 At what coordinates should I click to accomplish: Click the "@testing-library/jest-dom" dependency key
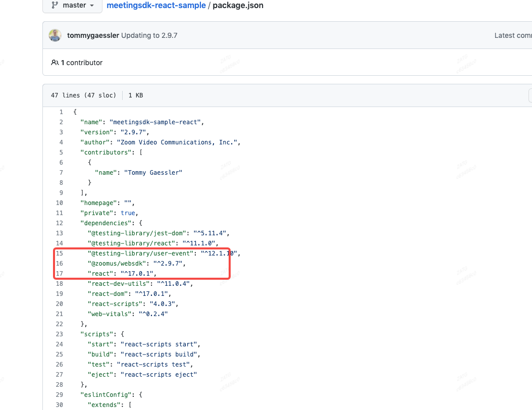[x=137, y=233]
